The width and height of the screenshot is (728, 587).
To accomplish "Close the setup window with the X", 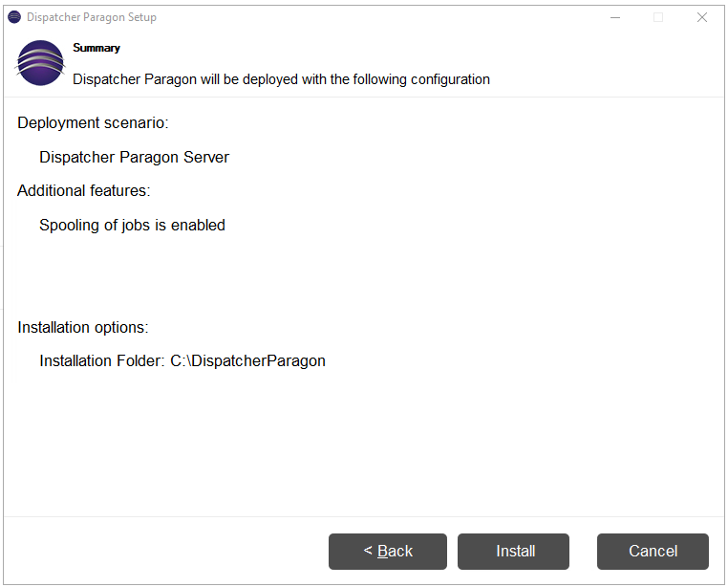I will [702, 17].
